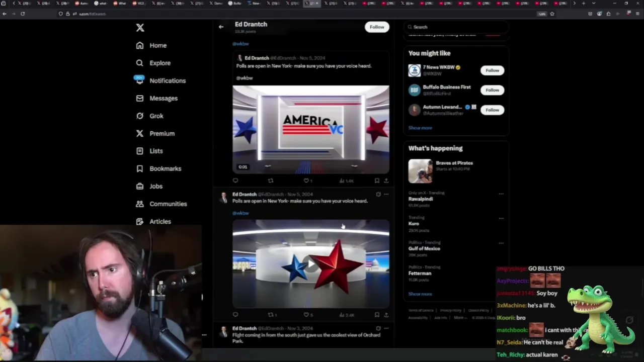Viewport: 644px width, 362px height.
Task: Open Grok in the sidebar
Action: [149, 116]
